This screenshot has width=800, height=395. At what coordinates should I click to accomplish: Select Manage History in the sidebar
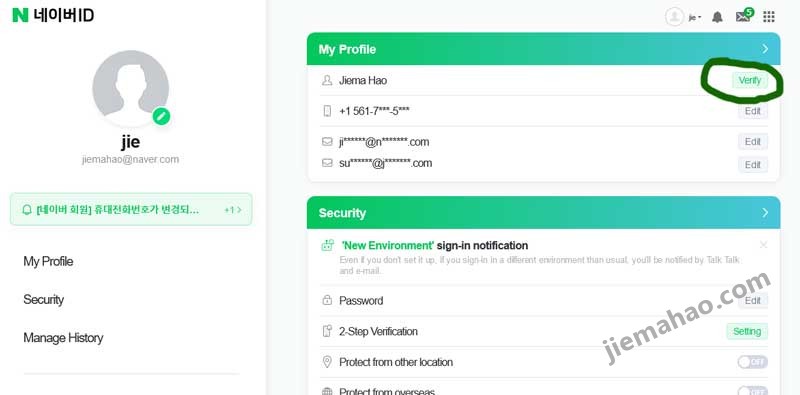click(63, 338)
